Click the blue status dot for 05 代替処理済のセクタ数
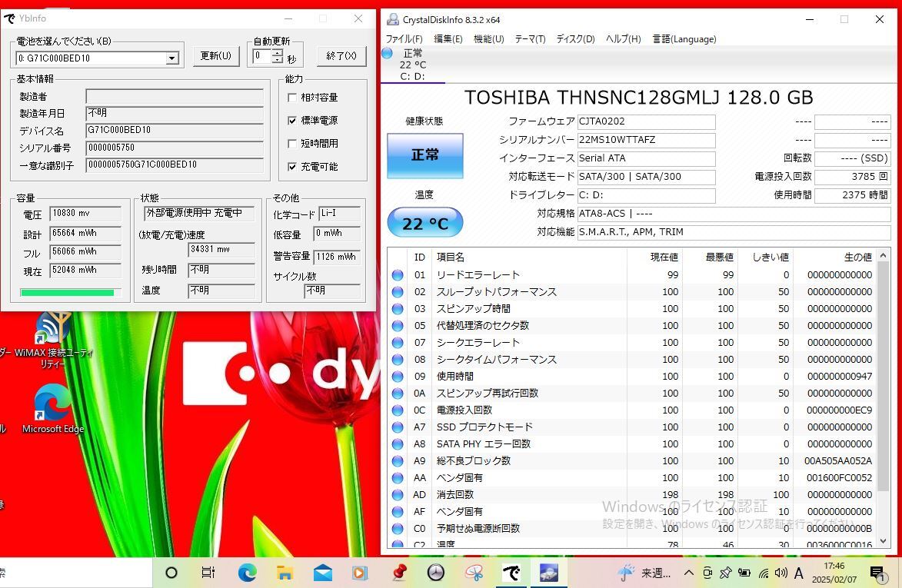 point(398,325)
